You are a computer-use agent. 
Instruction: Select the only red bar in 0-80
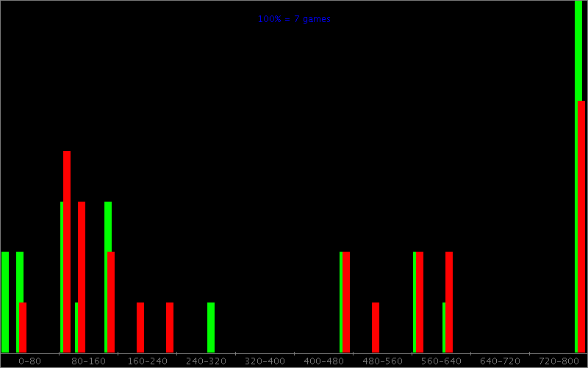point(23,328)
